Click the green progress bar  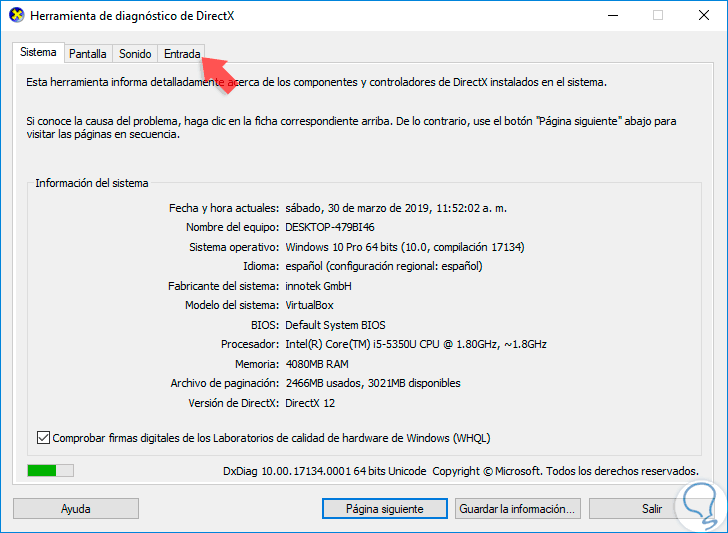(50, 470)
